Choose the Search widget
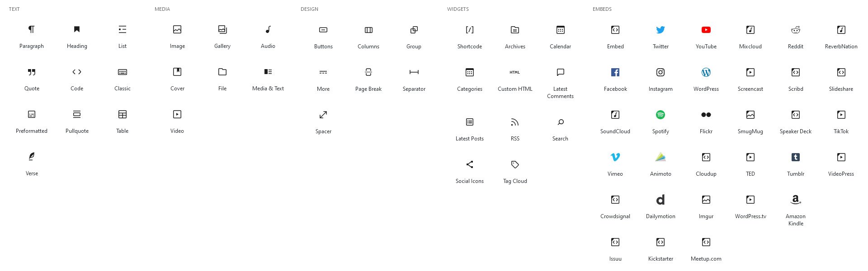This screenshot has height=271, width=868. [x=560, y=129]
